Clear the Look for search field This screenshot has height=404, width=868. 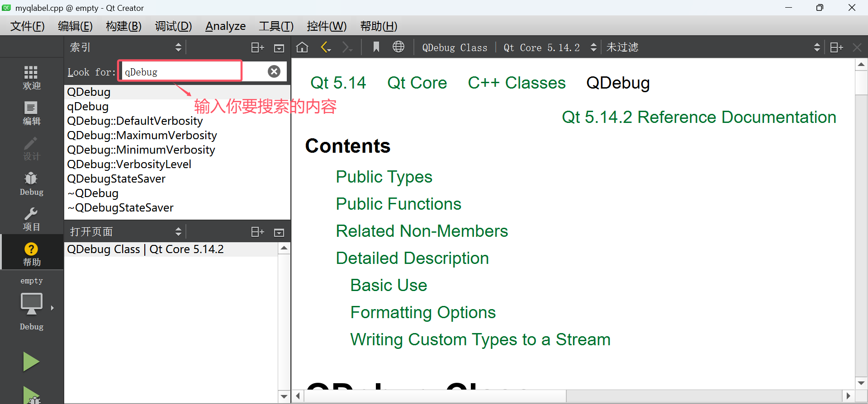coord(274,71)
